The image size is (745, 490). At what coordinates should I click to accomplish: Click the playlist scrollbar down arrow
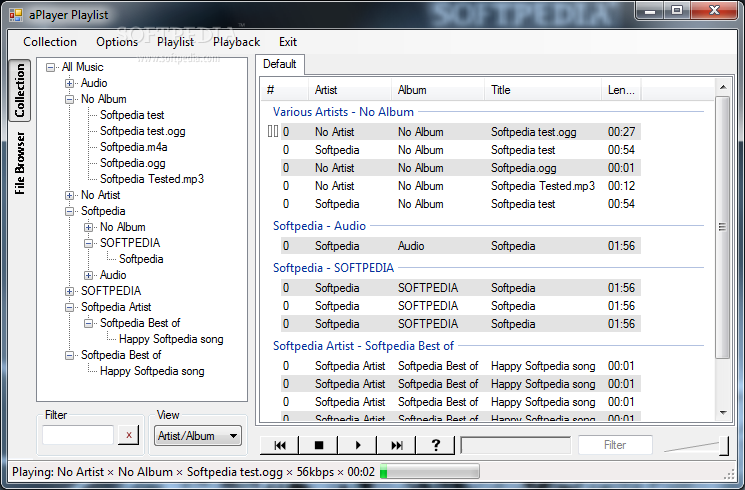point(723,413)
